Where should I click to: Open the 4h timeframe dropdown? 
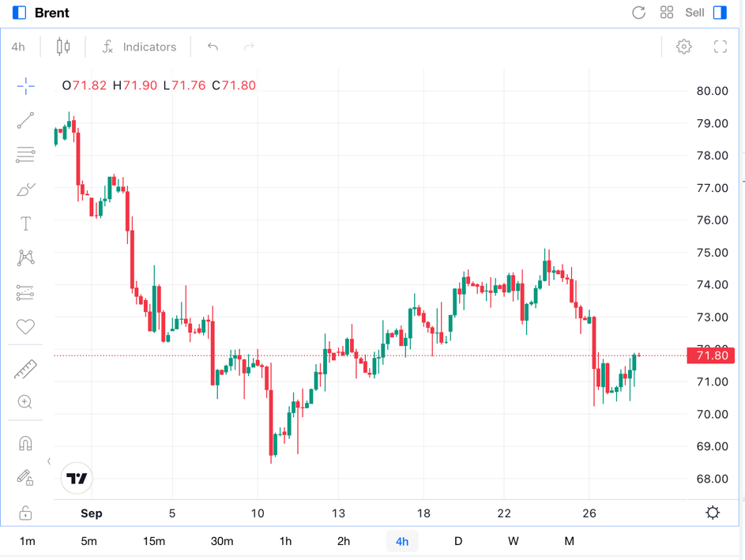[x=18, y=47]
